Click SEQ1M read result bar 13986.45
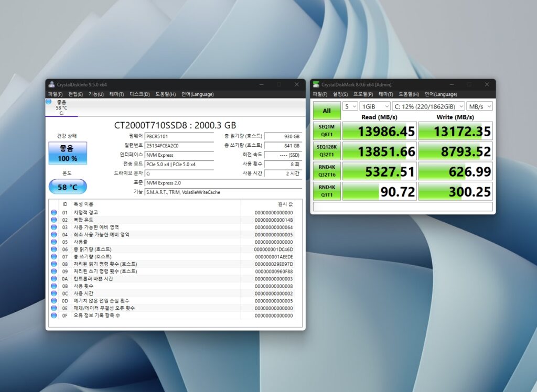This screenshot has width=537, height=392. pos(380,131)
